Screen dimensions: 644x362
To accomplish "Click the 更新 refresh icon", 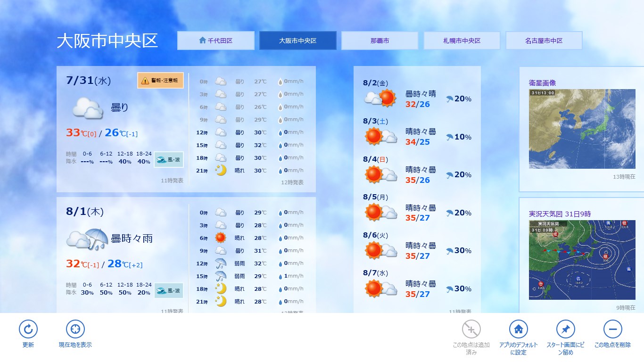I will pyautogui.click(x=28, y=329).
